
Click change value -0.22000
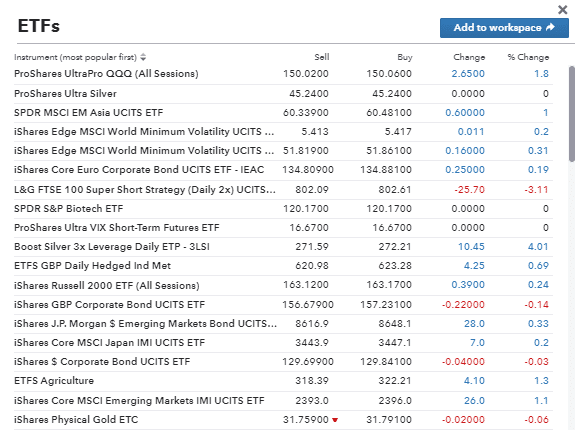(x=464, y=305)
